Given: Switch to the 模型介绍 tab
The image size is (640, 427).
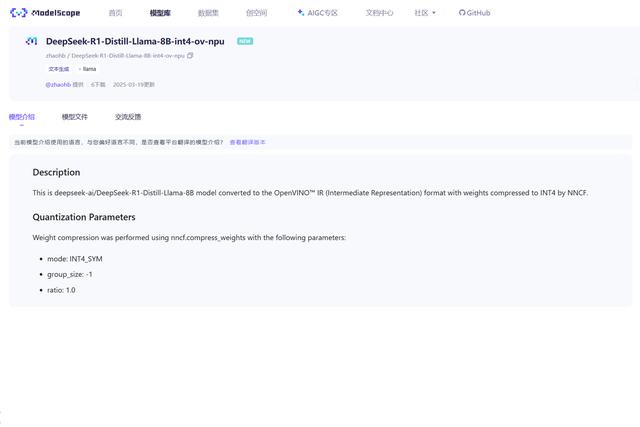Looking at the screenshot, I should pyautogui.click(x=22, y=117).
